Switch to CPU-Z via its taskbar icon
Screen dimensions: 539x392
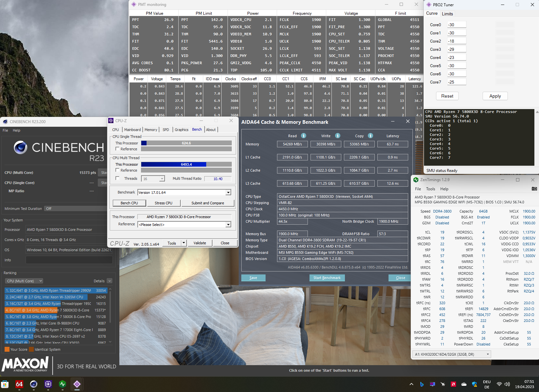(48, 384)
